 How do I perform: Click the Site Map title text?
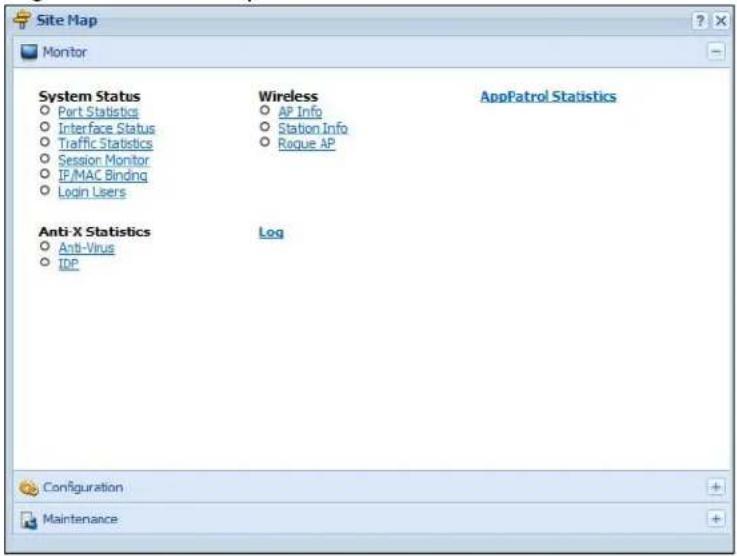[x=67, y=20]
